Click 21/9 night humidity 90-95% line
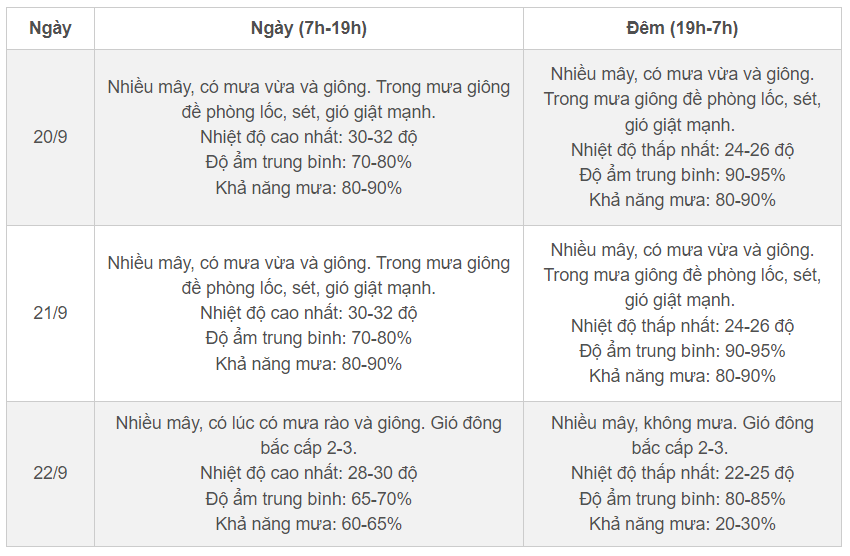 pyautogui.click(x=682, y=351)
